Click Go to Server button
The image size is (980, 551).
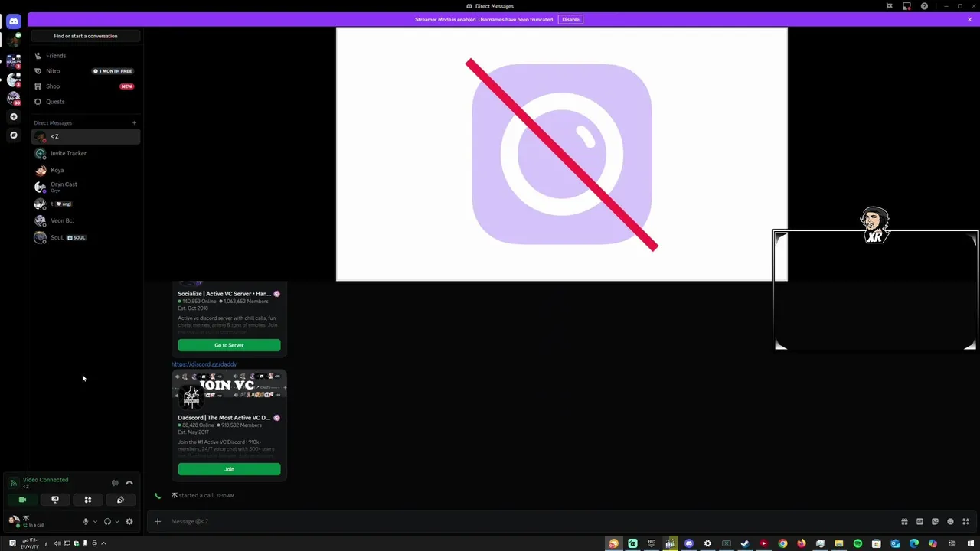(229, 345)
